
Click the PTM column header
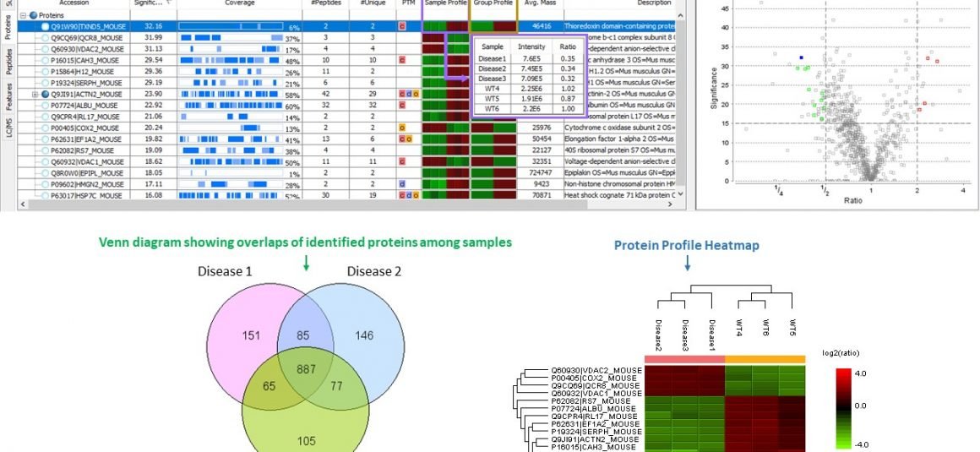[x=410, y=3]
